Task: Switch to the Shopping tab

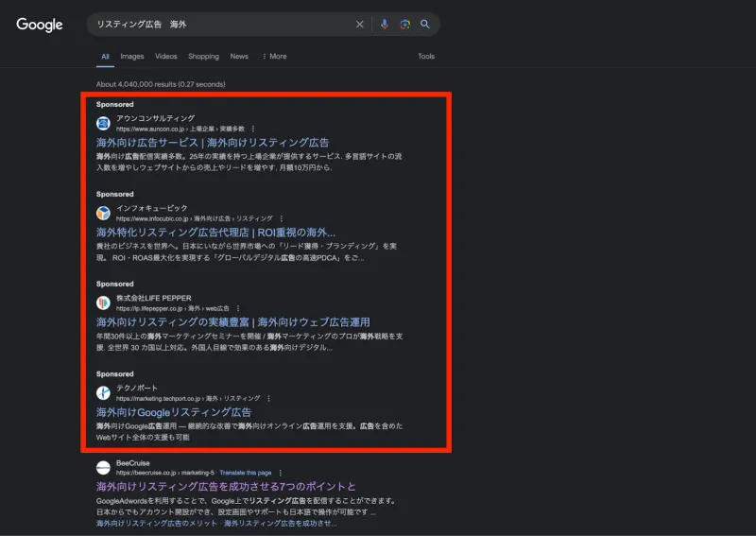Action: pos(203,57)
